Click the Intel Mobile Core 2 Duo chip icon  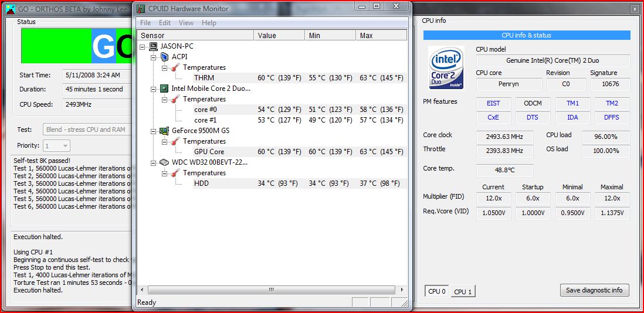164,88
